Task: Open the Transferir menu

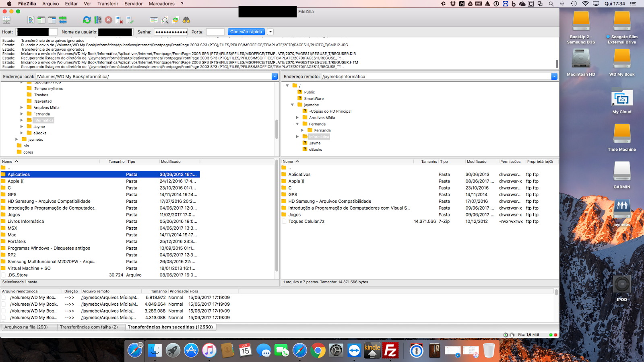Action: coord(107,4)
